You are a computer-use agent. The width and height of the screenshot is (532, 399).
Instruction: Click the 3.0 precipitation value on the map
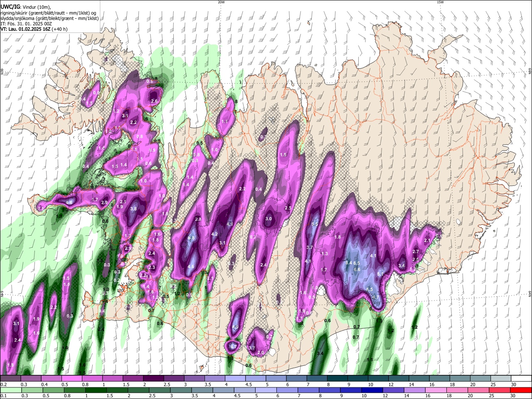[268, 219]
